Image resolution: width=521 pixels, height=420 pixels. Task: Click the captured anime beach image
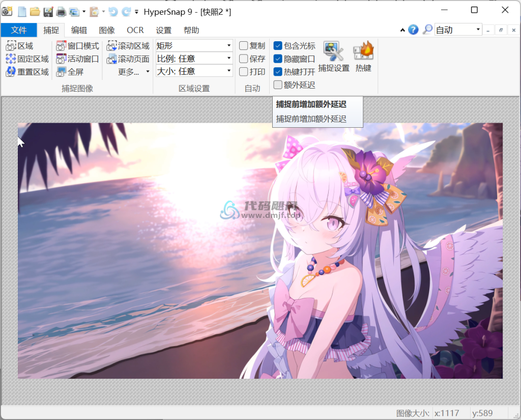pyautogui.click(x=260, y=251)
